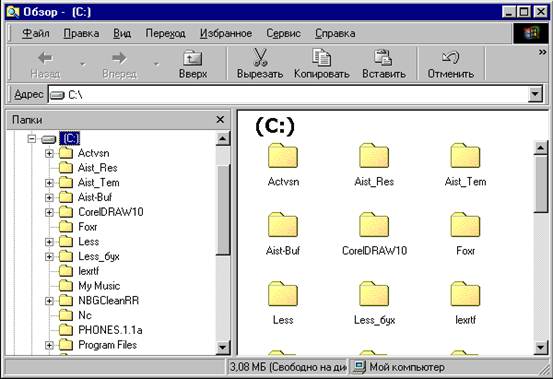Open the Справка menu
The image size is (553, 379).
335,33
